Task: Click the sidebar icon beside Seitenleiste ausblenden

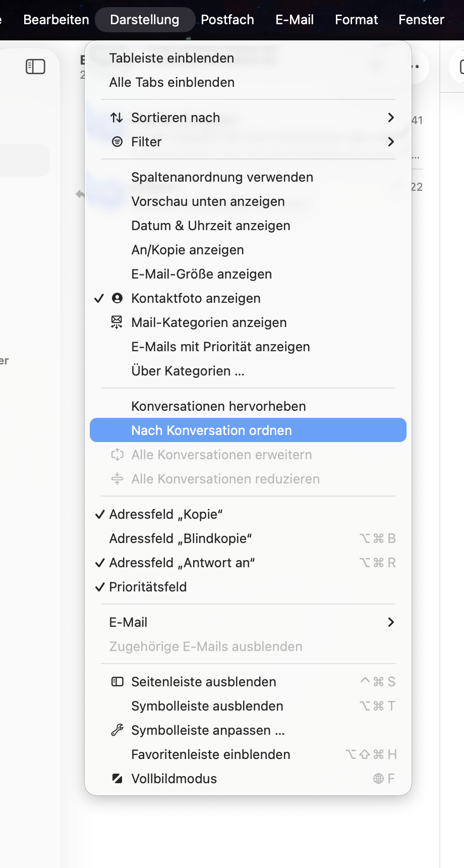Action: [117, 682]
